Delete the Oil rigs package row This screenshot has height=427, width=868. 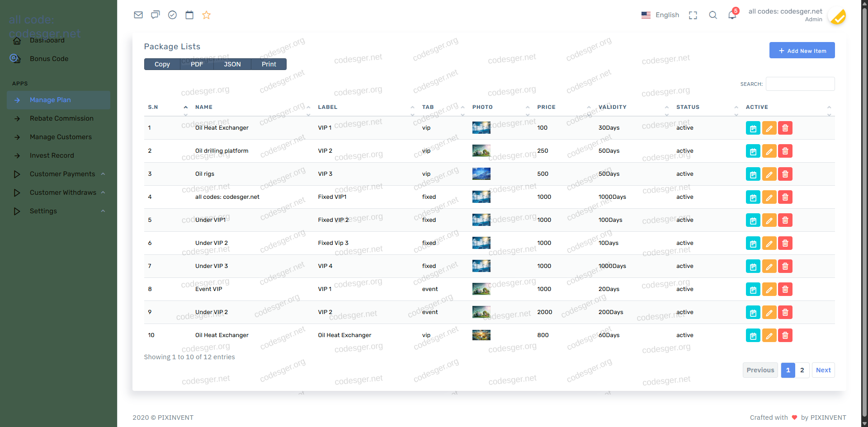point(785,174)
